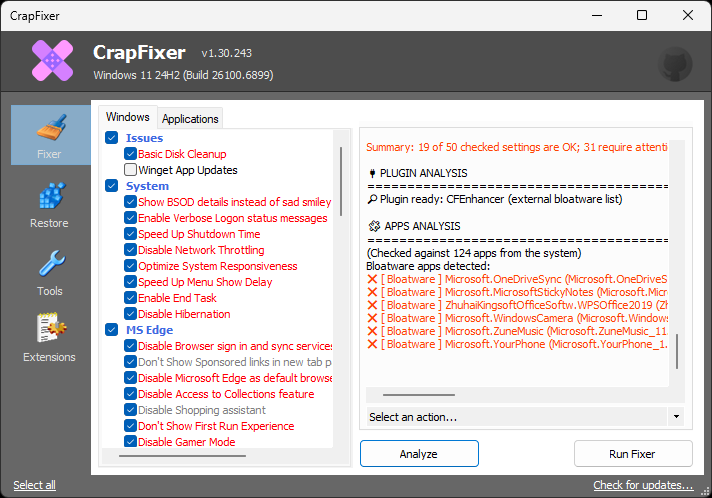This screenshot has height=498, width=712.
Task: Click the CrapFixer bandage logo
Action: [53, 60]
